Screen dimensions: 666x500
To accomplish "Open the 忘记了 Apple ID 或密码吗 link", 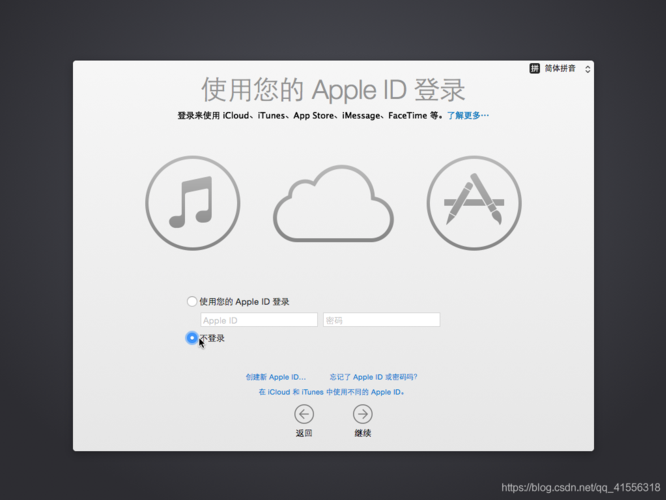I will point(374,377).
